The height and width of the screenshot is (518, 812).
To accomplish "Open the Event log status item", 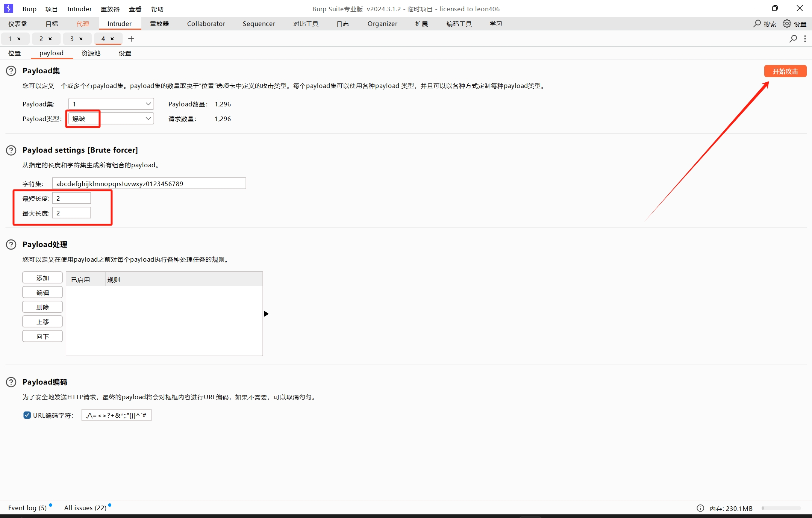I will pyautogui.click(x=27, y=508).
